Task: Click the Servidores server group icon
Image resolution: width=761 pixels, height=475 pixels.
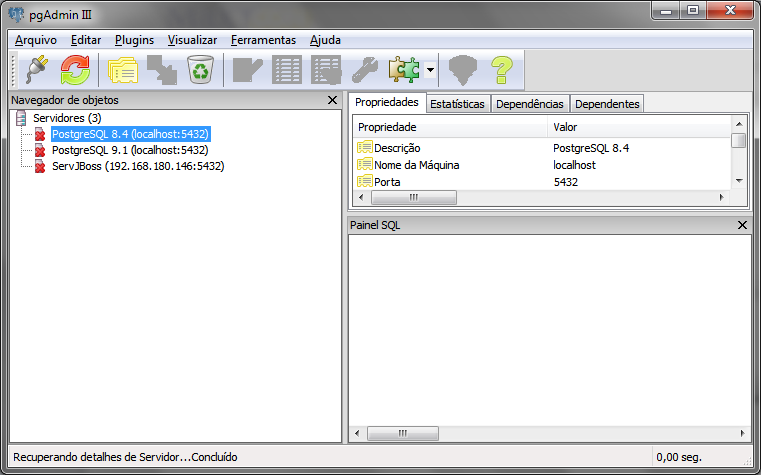Action: tap(21, 118)
